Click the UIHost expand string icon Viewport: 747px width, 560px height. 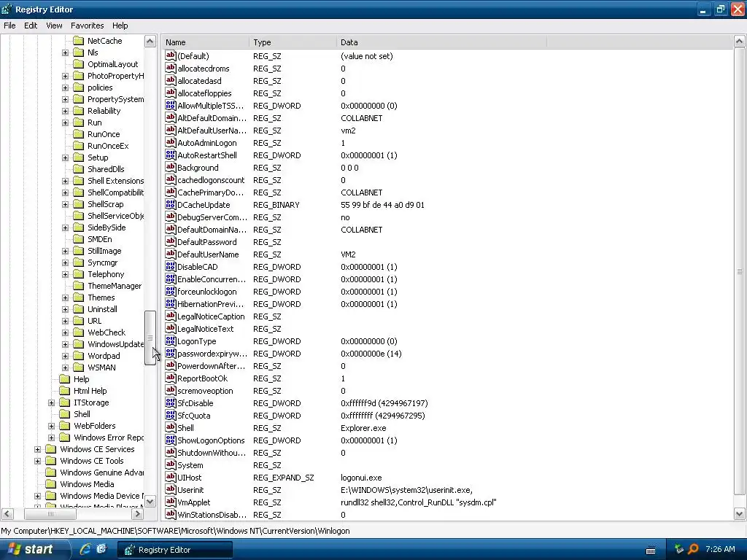pos(171,477)
